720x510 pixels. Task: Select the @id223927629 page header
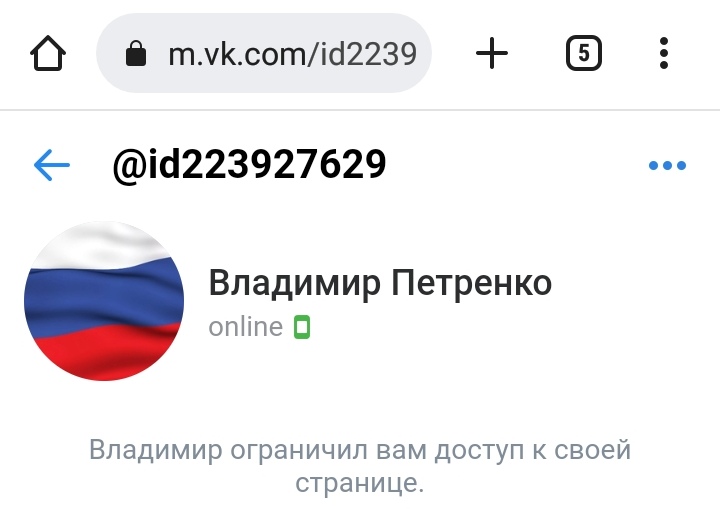249,165
